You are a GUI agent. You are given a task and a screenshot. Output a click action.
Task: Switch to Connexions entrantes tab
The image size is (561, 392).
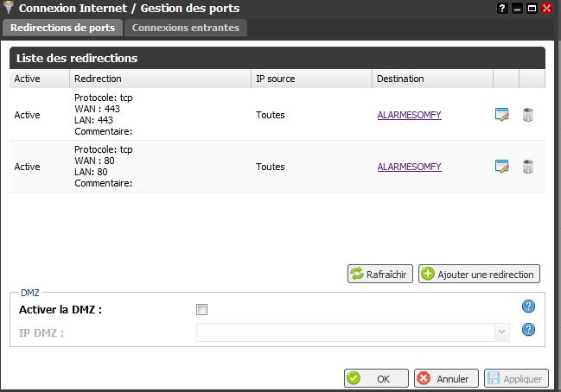point(186,28)
